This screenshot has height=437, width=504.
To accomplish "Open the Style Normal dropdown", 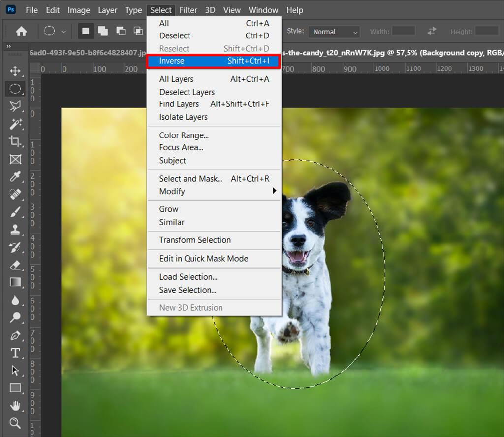I will [334, 32].
